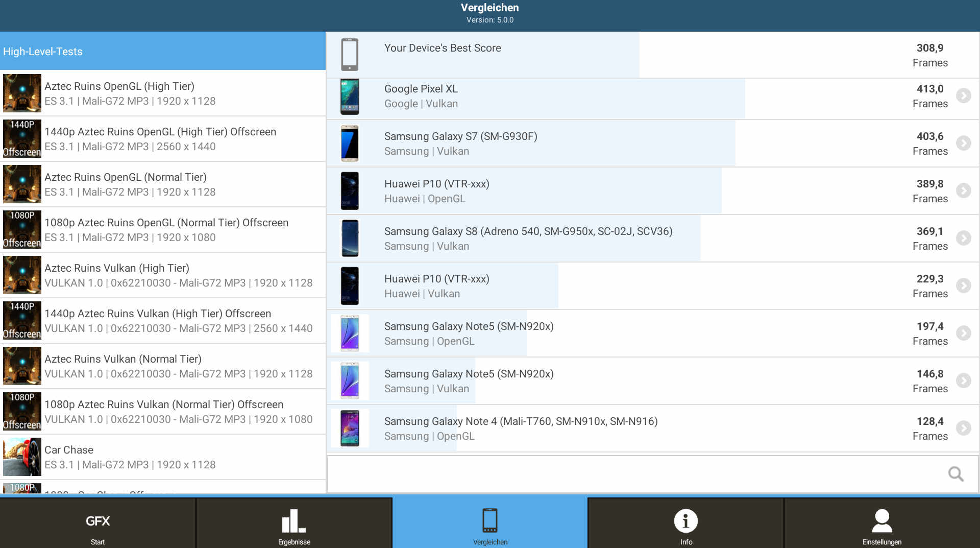Select Aztec Ruins OpenGL (Normal Tier) test

pyautogui.click(x=163, y=184)
